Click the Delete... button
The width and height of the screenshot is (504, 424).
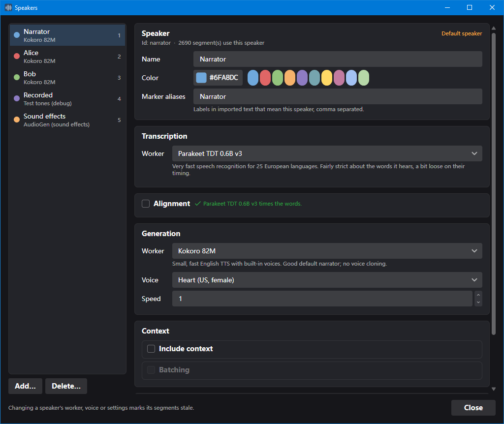click(66, 386)
